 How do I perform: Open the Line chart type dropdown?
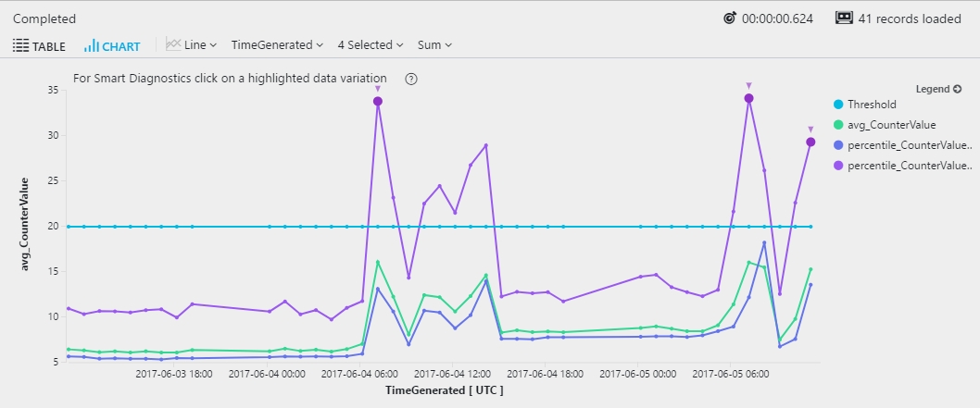191,45
